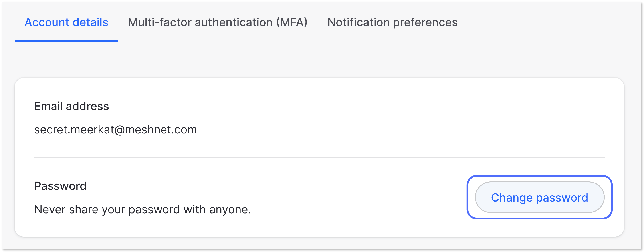Screen dimensions: 644x252
Task: Click "secret.meerkat" username part of email
Action: click(74, 130)
